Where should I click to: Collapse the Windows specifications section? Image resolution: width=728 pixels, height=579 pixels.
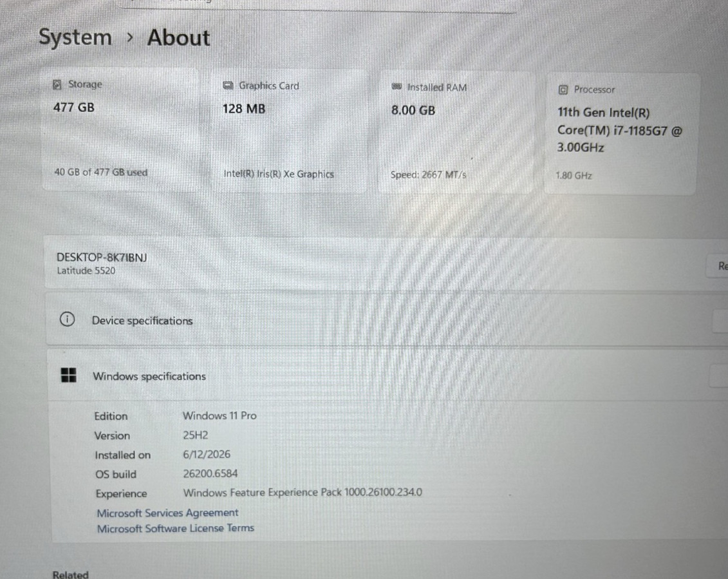tap(387, 375)
